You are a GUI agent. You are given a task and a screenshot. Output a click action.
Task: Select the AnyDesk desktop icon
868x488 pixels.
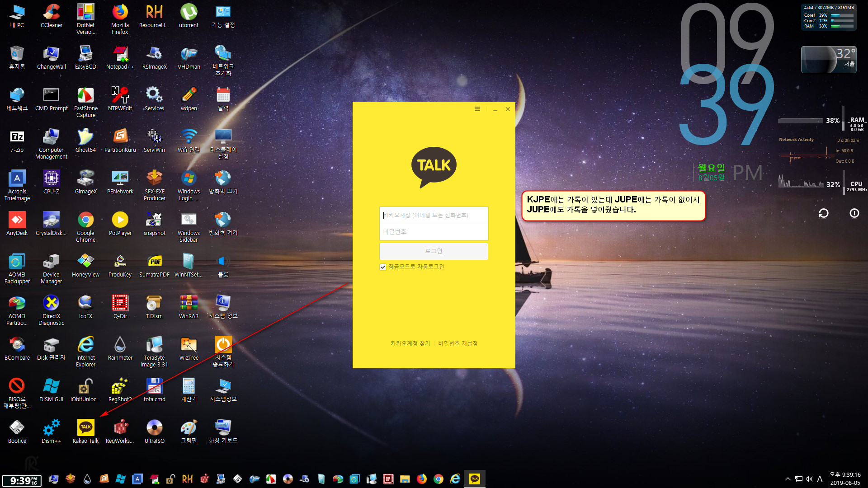point(17,224)
